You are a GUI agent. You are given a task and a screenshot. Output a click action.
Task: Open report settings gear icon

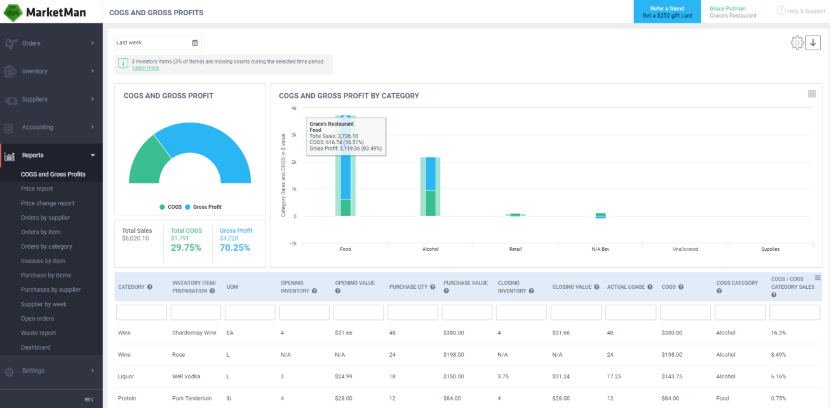[x=797, y=42]
